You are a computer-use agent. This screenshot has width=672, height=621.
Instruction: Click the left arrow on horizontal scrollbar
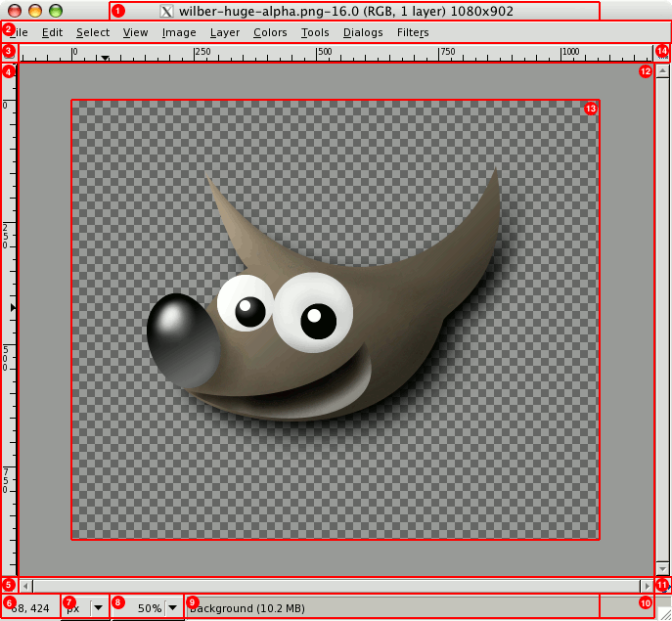(x=25, y=586)
